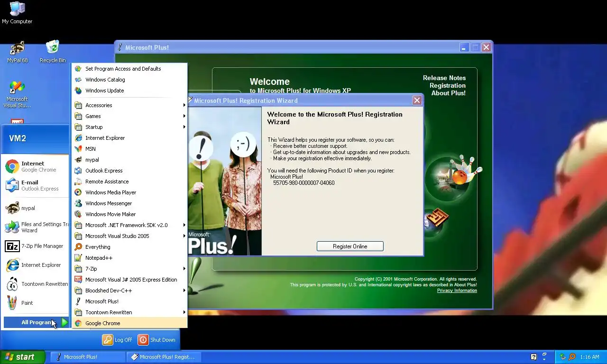
Task: Collapse All Programs menu button
Action: click(x=37, y=322)
